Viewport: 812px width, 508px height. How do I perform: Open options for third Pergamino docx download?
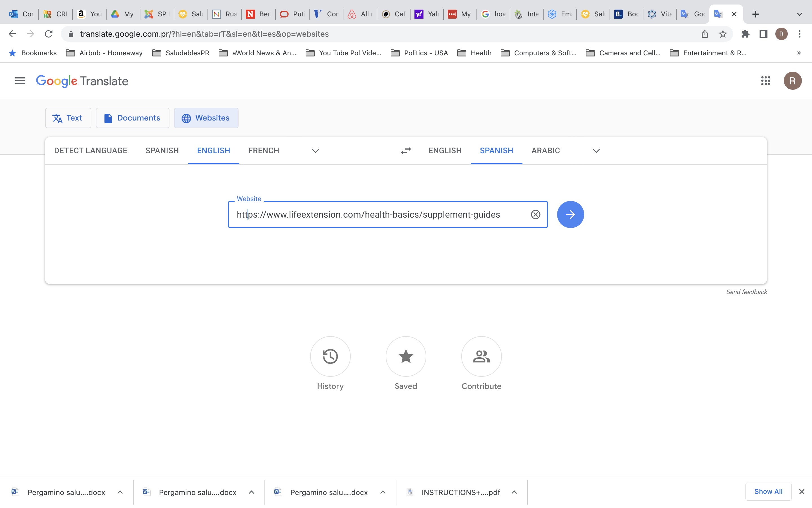383,492
